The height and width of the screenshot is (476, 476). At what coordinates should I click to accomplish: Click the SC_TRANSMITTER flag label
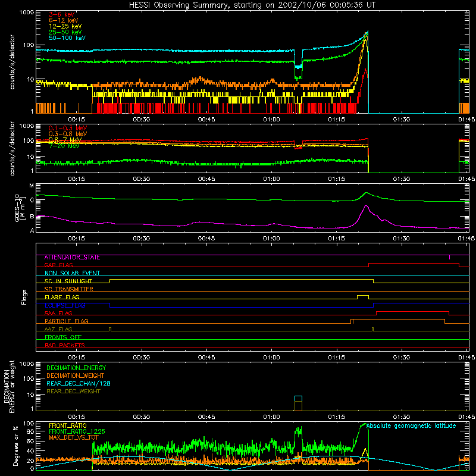69,289
